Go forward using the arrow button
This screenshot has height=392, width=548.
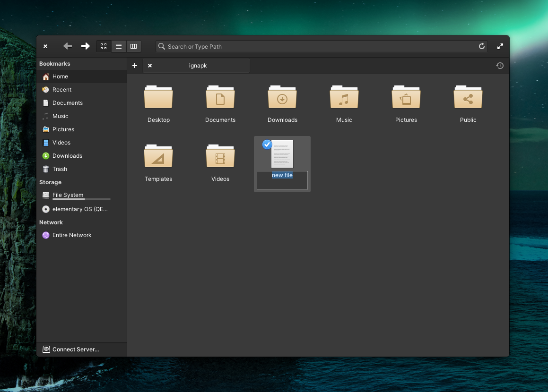[x=85, y=46]
